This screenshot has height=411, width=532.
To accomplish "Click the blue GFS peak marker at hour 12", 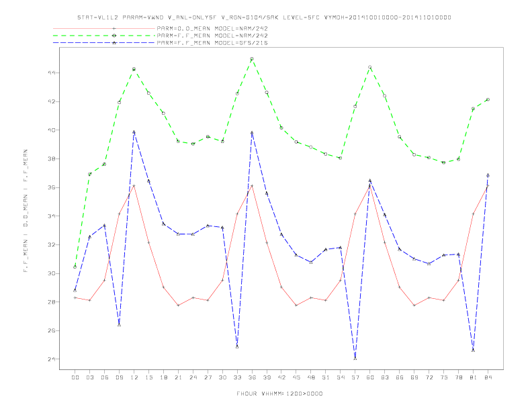I will click(x=134, y=132).
